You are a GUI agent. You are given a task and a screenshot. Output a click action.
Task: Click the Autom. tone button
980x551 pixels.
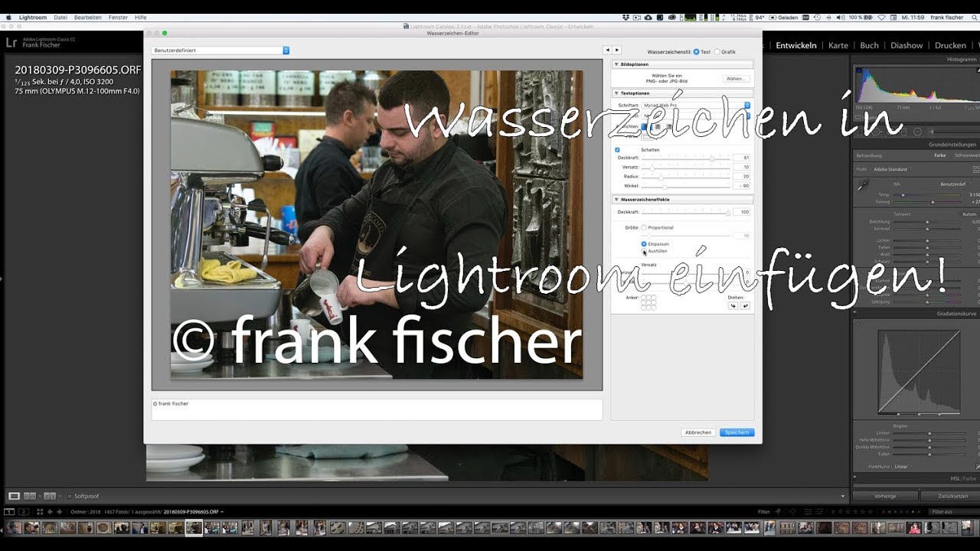tap(969, 214)
